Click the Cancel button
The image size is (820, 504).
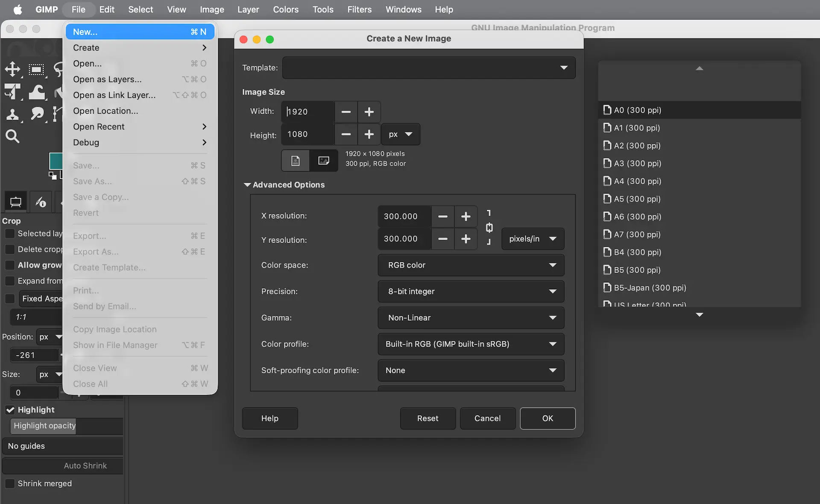487,418
